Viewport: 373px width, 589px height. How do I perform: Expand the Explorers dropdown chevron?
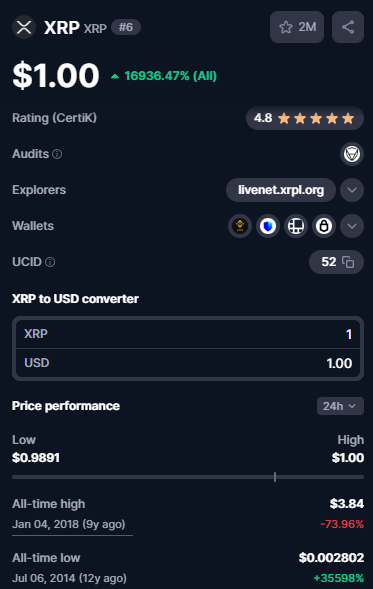352,190
